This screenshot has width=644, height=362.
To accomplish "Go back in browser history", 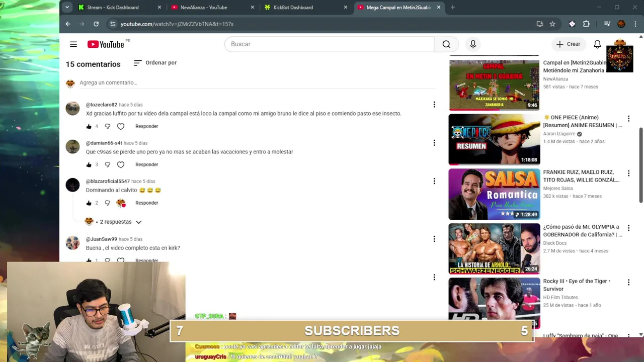I will tap(68, 24).
